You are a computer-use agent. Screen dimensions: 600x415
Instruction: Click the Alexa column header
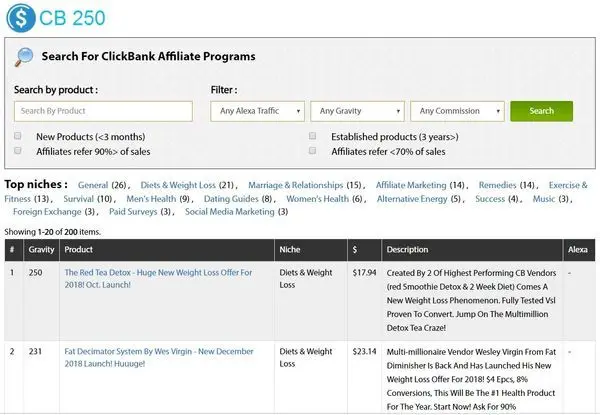click(578, 250)
